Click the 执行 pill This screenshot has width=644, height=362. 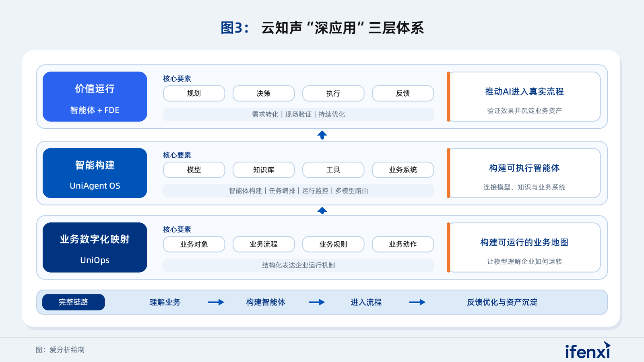[333, 93]
